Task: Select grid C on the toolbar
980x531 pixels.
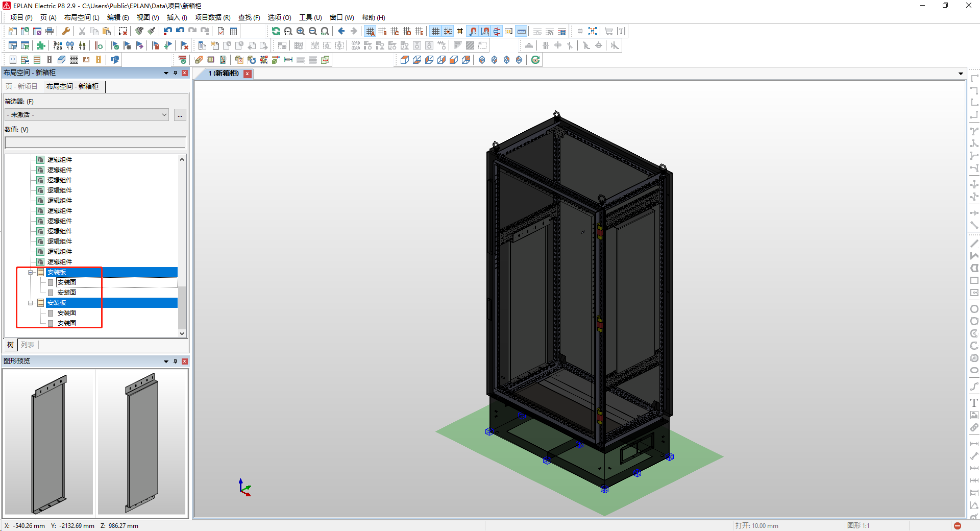Action: pos(394,31)
